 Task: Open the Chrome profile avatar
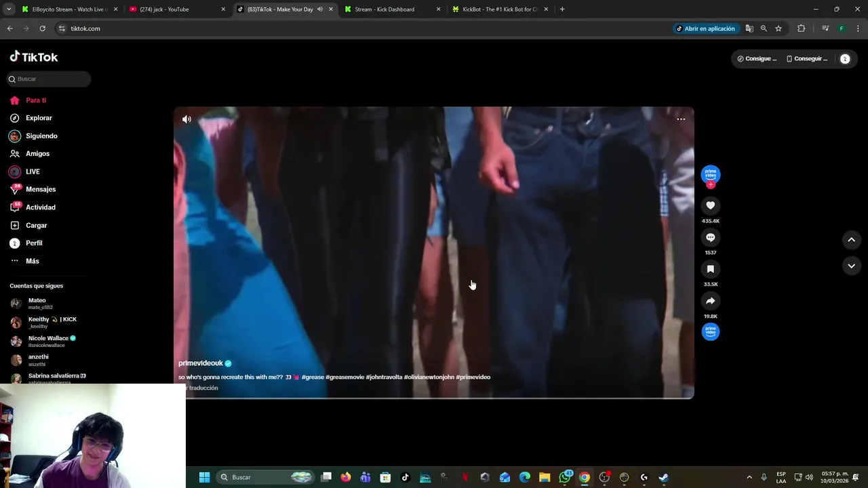(842, 28)
